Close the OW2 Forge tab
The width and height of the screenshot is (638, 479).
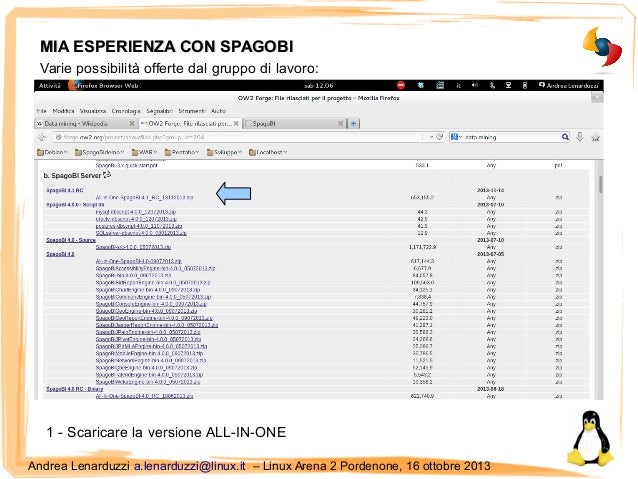click(x=236, y=123)
